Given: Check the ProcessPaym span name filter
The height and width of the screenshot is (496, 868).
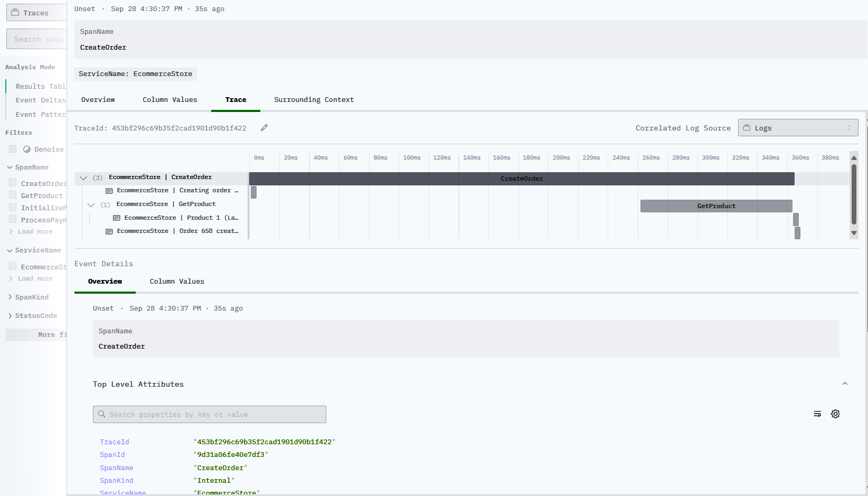Looking at the screenshot, I should click(13, 219).
